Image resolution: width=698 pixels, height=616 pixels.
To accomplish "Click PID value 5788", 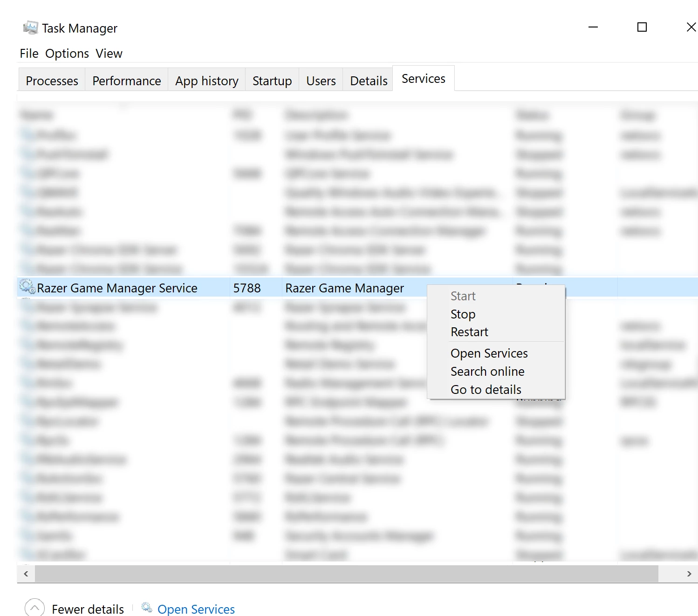I will (x=247, y=288).
